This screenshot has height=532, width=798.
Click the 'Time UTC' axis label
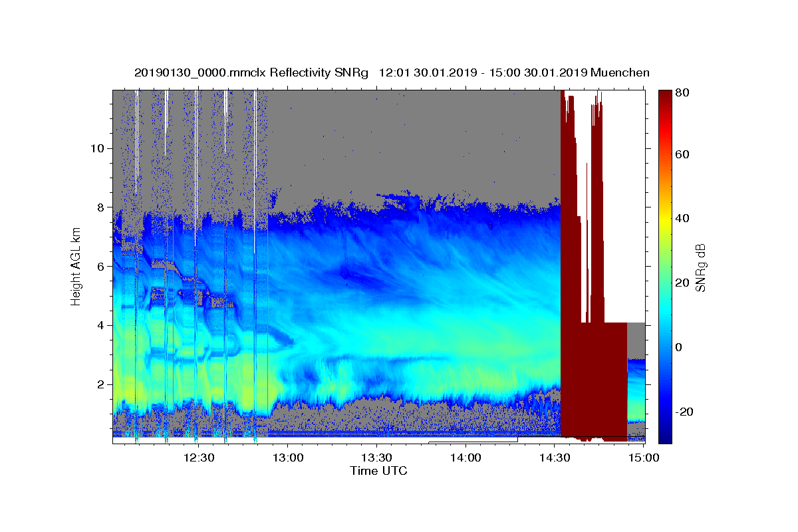pos(378,471)
